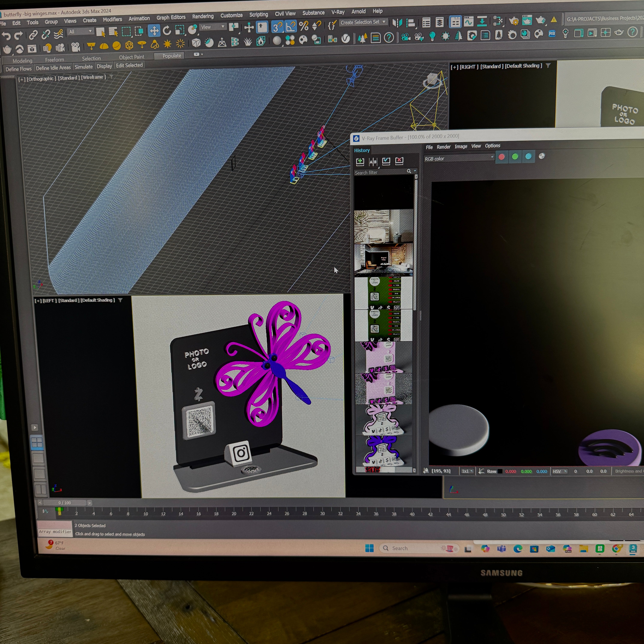Viewport: 644px width, 644px height.
Task: Click the Align tool icon
Action: [411, 23]
